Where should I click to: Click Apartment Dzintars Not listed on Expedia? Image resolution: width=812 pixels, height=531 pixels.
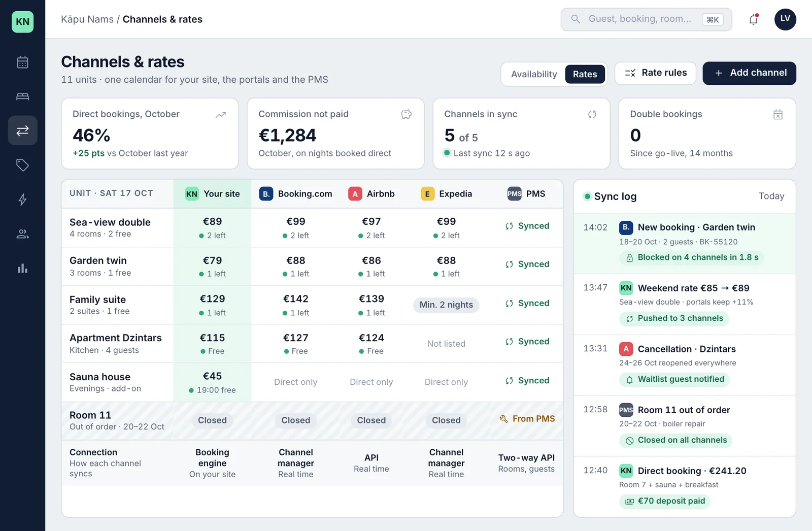[446, 344]
